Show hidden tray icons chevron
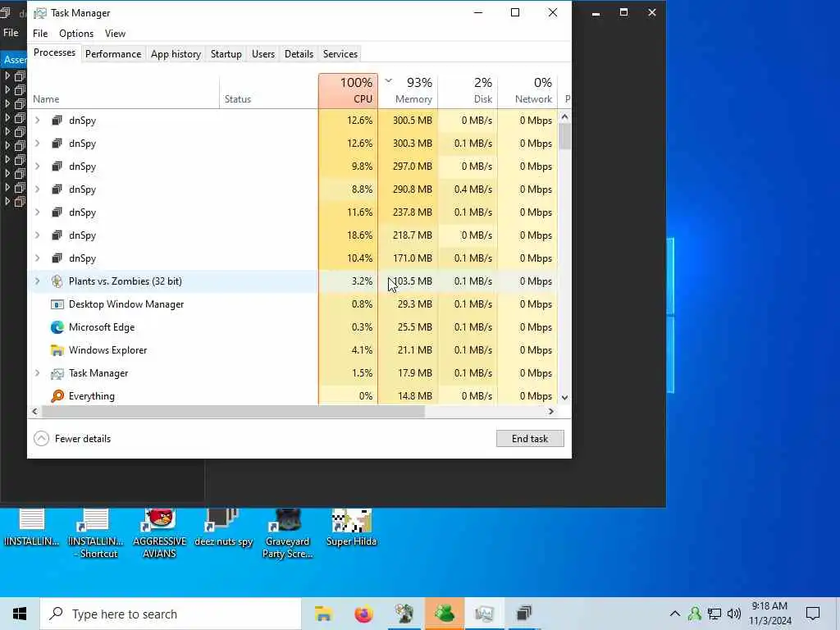This screenshot has height=630, width=840. (x=675, y=614)
